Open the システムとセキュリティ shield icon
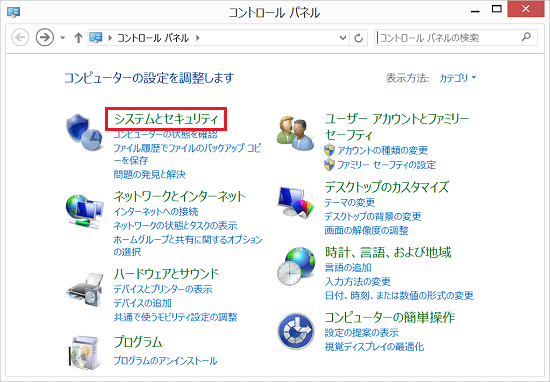Image resolution: width=550 pixels, height=382 pixels. tap(85, 132)
